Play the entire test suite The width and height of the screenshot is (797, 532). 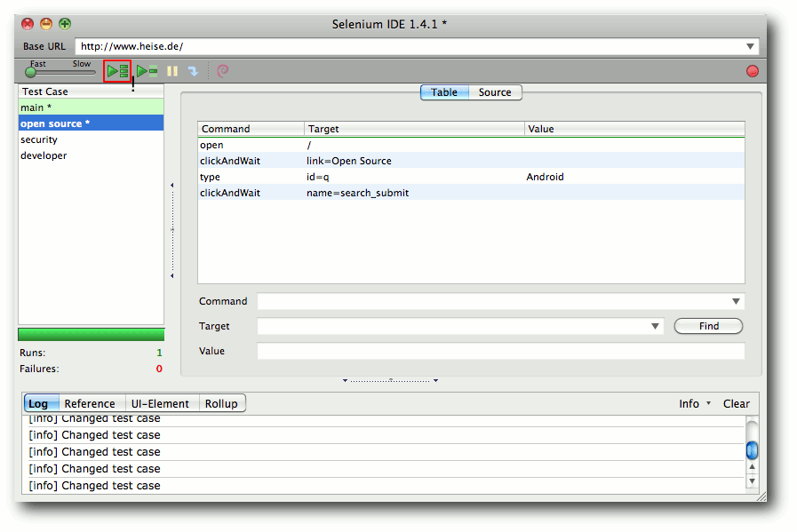pos(117,71)
